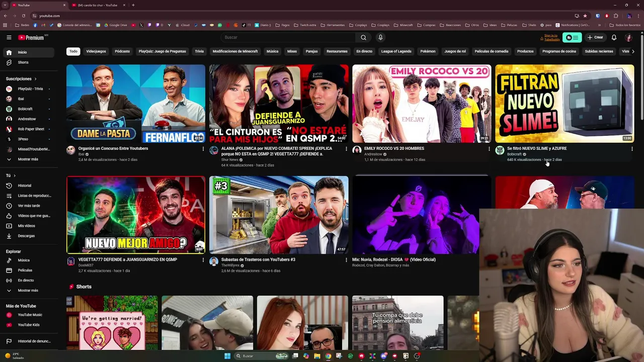Open Películas under Explorar
The image size is (644, 362).
click(29, 270)
